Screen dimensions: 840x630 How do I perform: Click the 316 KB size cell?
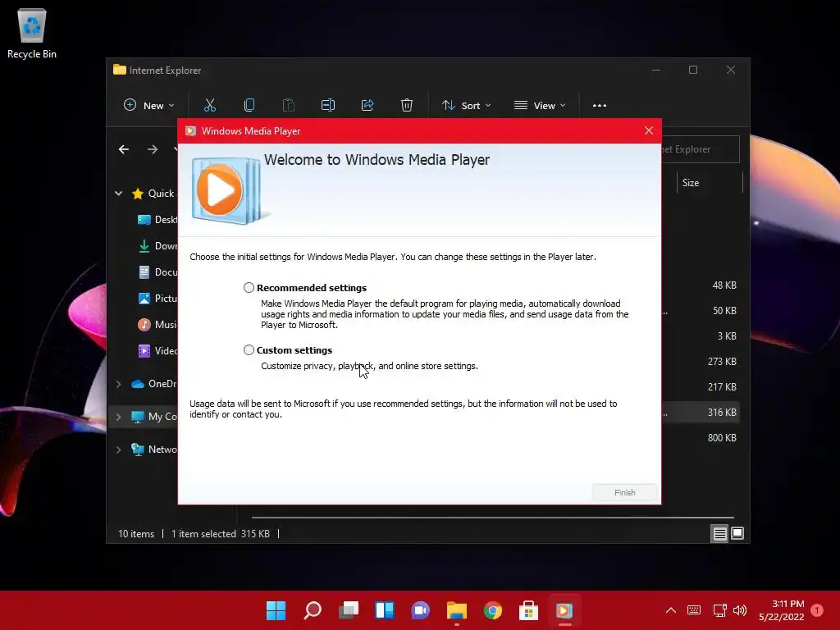[x=722, y=413]
